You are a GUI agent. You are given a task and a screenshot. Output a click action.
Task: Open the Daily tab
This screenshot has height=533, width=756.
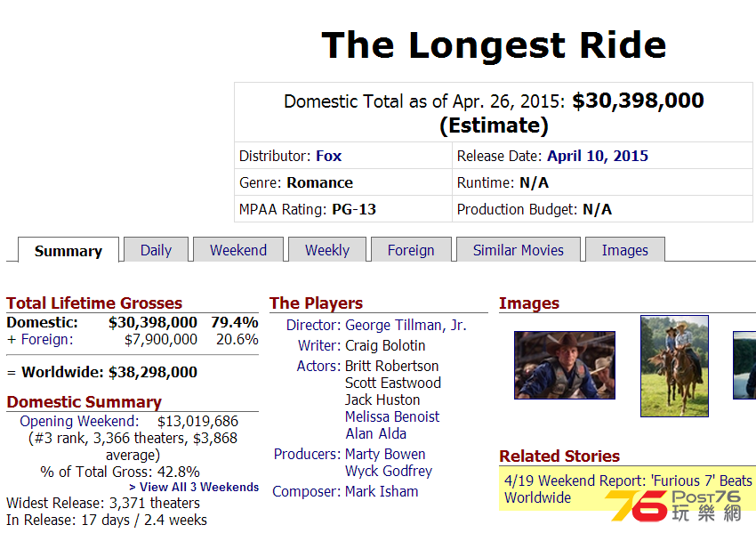[x=156, y=250]
